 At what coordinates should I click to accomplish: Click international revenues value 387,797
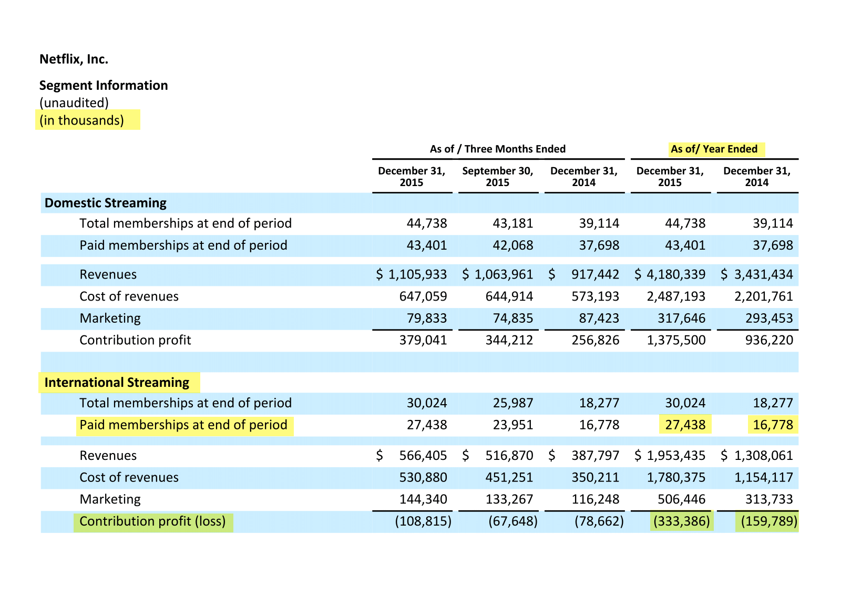tap(596, 456)
